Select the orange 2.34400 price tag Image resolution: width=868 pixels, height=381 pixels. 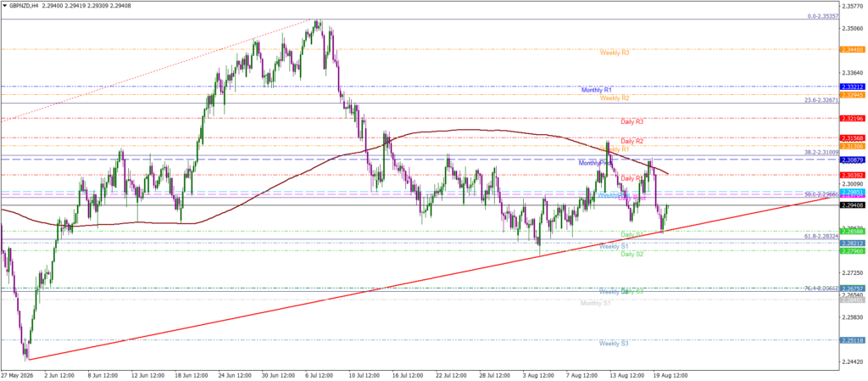coord(853,50)
